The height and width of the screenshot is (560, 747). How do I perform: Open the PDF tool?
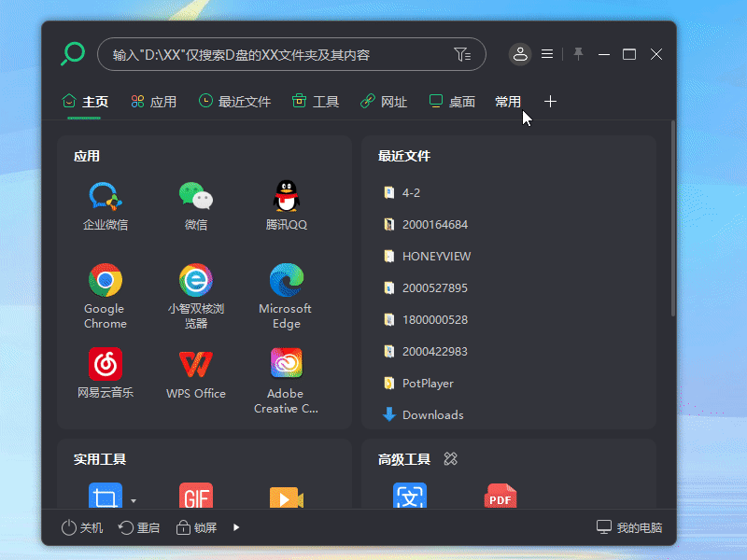click(500, 496)
